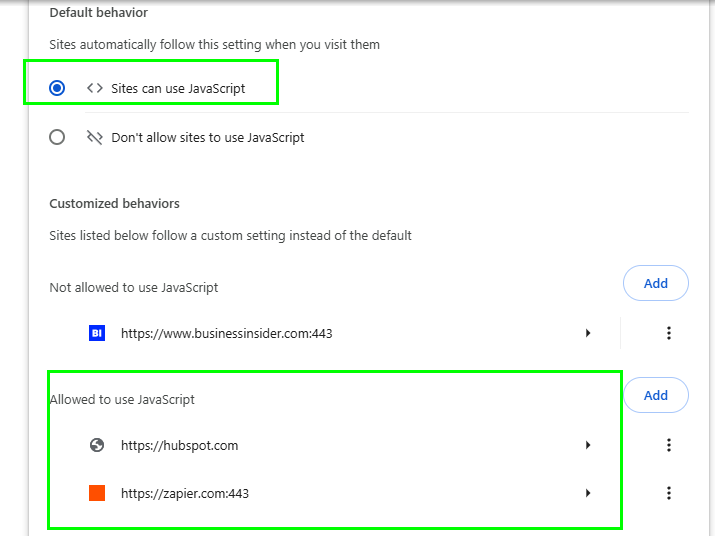
Task: Click Add for Allowed to use JavaScript
Action: click(x=656, y=395)
